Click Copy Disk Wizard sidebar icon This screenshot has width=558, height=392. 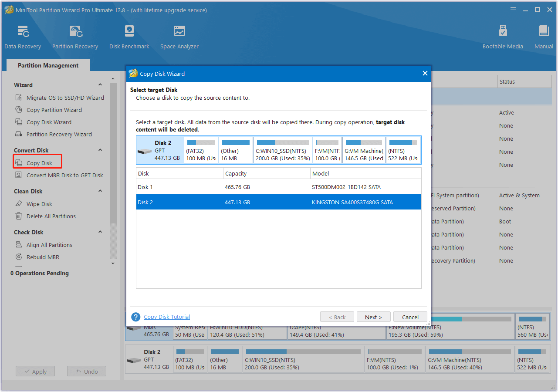pos(19,122)
